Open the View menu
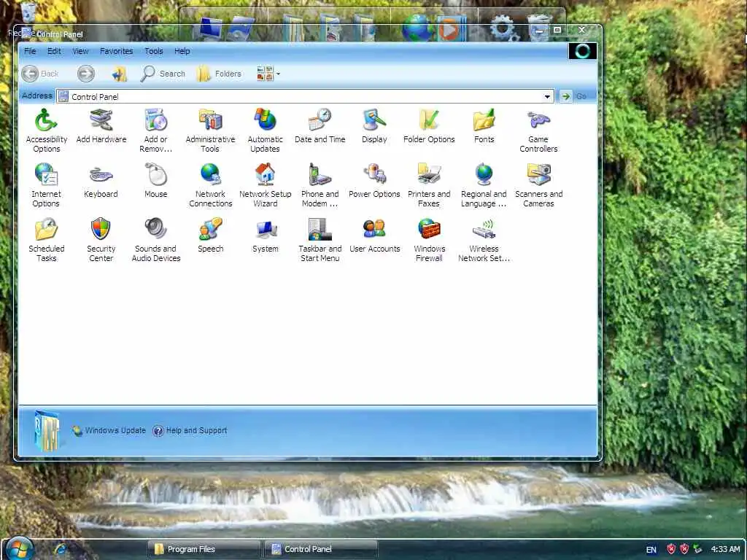 point(80,51)
